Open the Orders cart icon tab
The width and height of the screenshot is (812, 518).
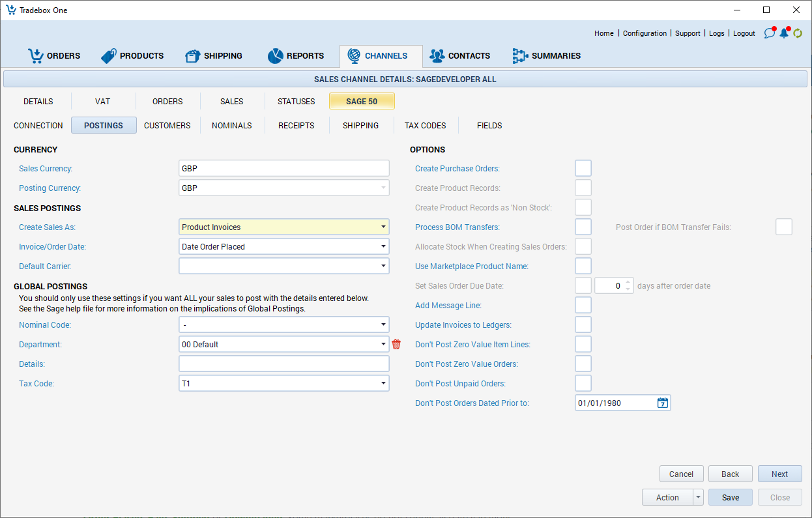click(54, 56)
